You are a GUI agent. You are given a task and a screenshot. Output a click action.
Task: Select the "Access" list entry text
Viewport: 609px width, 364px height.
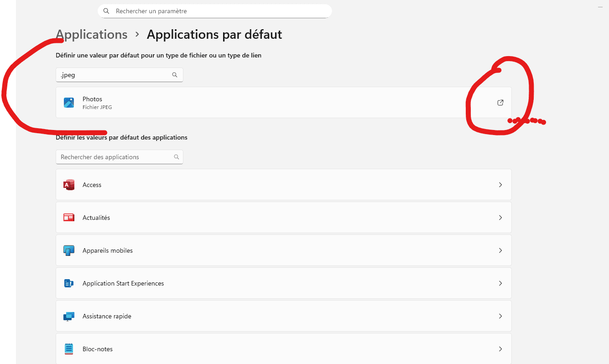coord(92,185)
